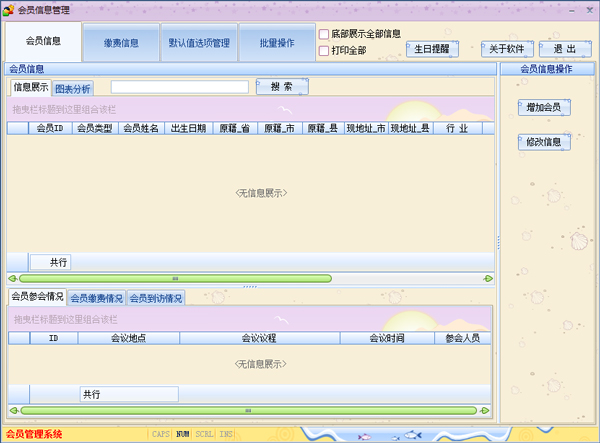Click the 会员管理系统 status bar label

tap(34, 434)
